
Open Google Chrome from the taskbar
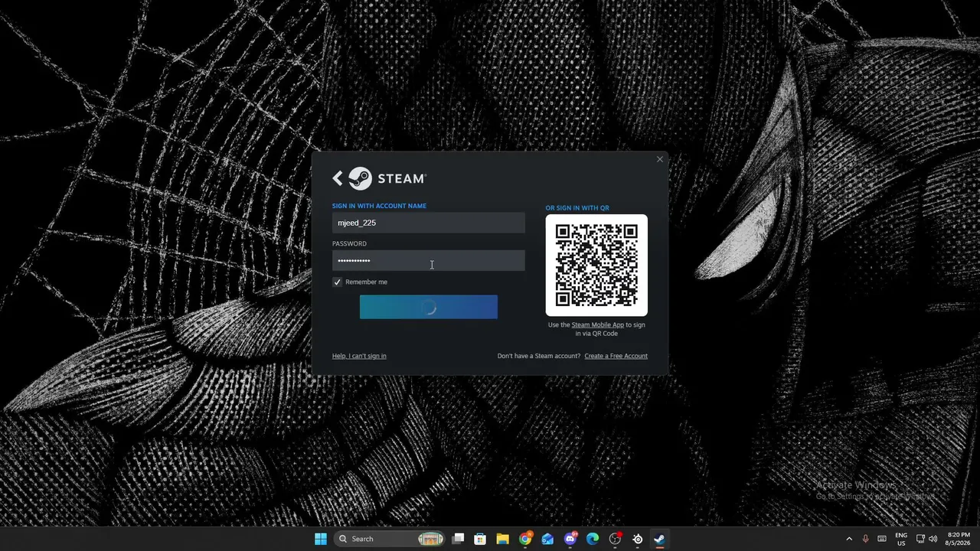tap(525, 539)
